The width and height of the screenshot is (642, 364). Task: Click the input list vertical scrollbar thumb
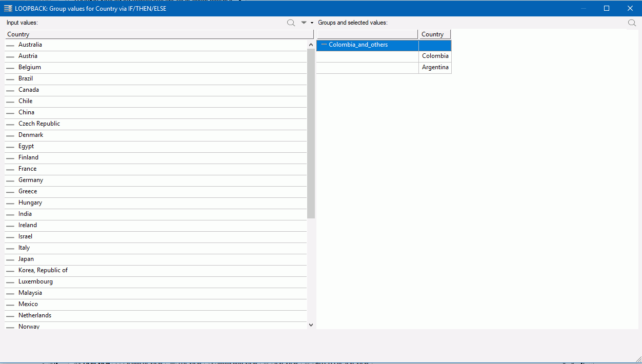pyautogui.click(x=311, y=134)
